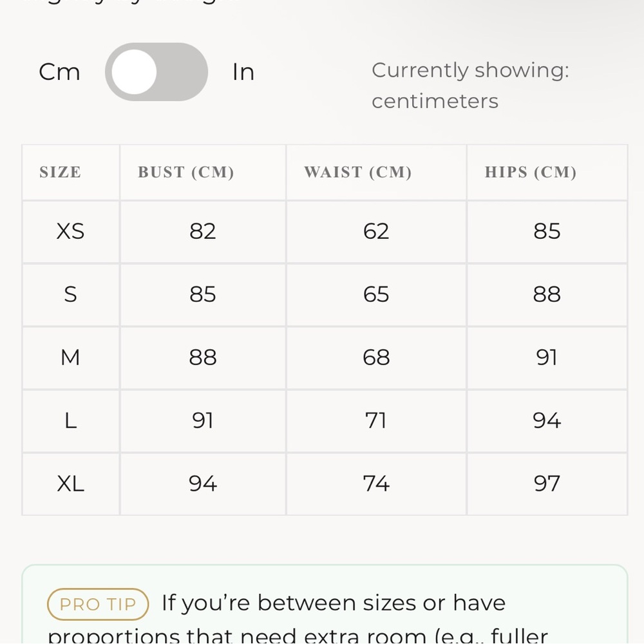Viewport: 644px width, 644px height.
Task: Select the XS size row label
Action: (70, 231)
